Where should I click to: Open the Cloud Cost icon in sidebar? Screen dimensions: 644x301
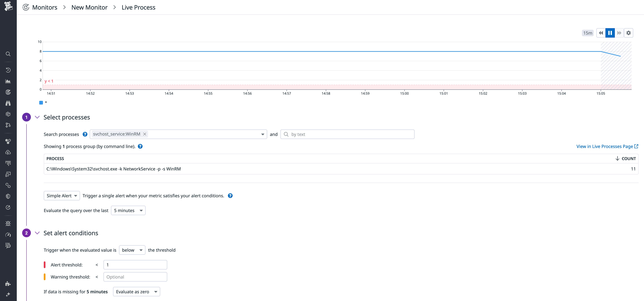(8, 152)
